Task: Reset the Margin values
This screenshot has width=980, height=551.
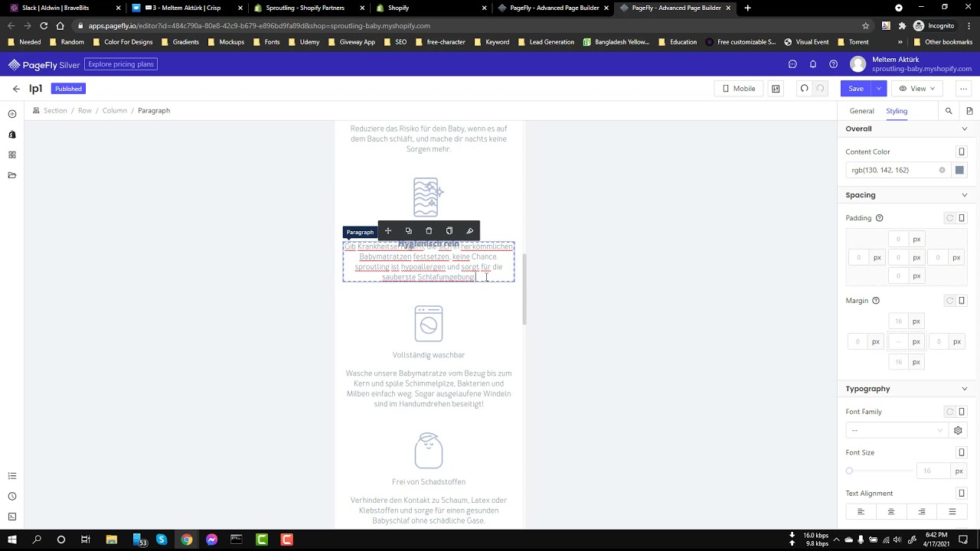Action: (950, 301)
